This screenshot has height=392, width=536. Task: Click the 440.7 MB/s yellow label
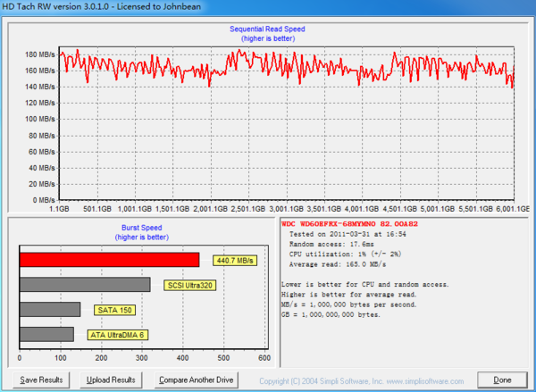coord(235,261)
